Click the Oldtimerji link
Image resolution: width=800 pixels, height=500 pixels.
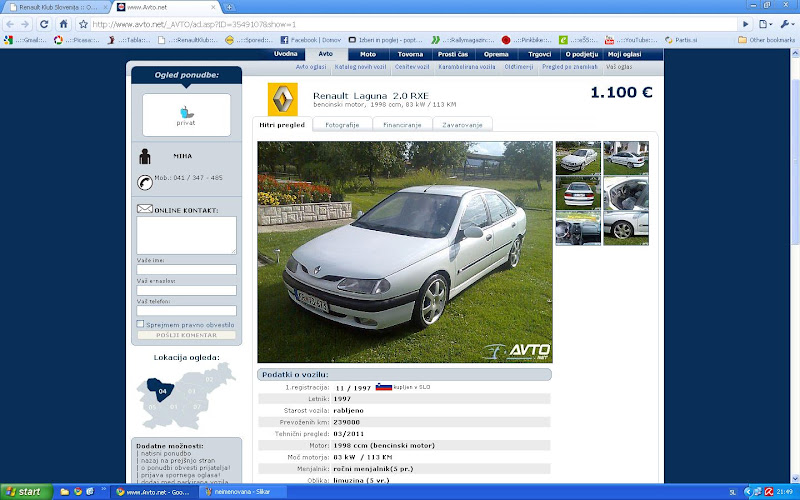(x=519, y=67)
